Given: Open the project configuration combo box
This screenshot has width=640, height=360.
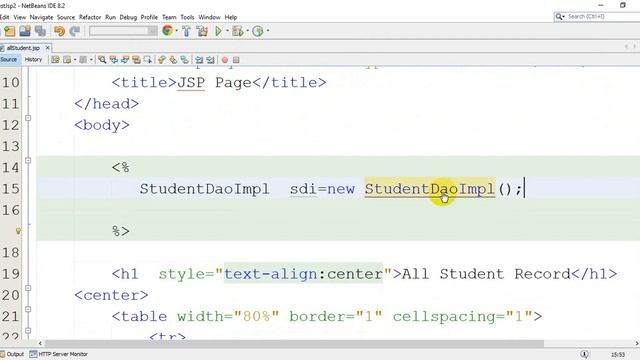Looking at the screenshot, I should coord(123,31).
